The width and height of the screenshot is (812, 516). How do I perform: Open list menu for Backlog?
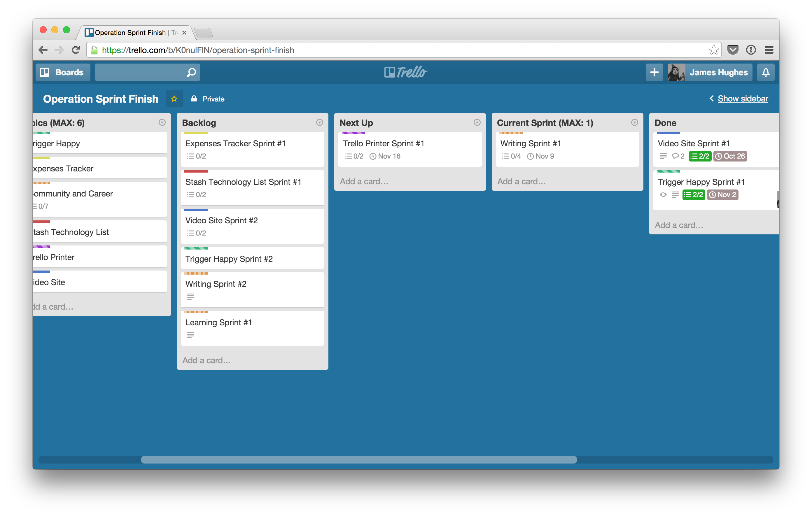319,122
